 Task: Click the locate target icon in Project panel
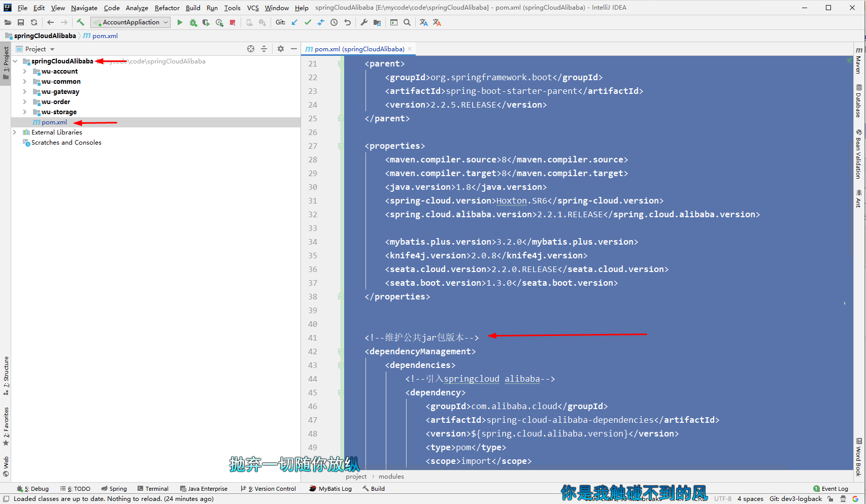[x=251, y=49]
